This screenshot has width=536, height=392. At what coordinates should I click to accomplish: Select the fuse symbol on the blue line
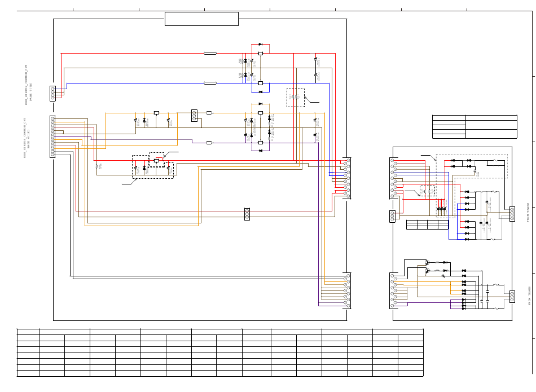tap(210, 83)
